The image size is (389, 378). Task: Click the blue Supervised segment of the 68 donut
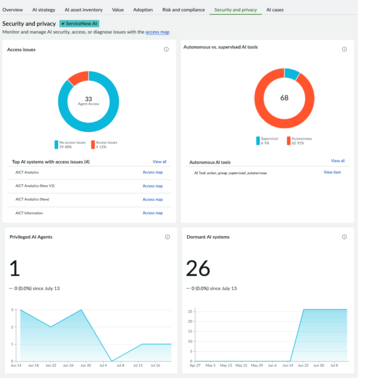tap(291, 74)
